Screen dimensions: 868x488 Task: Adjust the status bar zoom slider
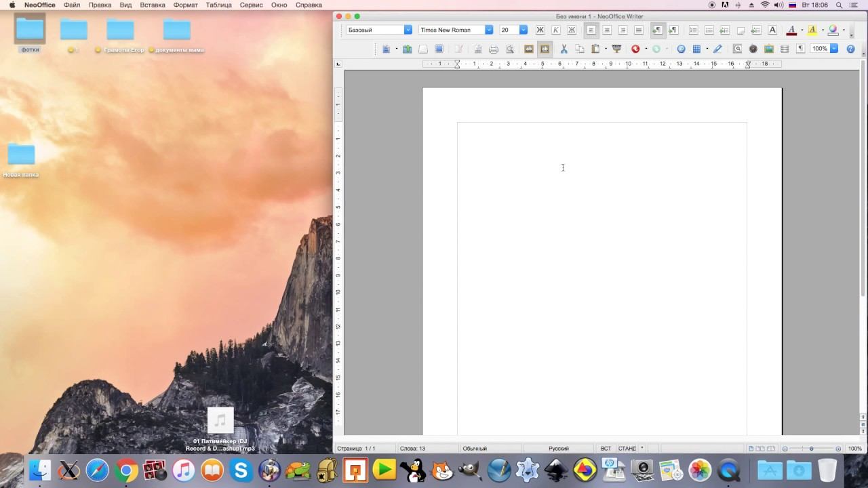pos(811,449)
